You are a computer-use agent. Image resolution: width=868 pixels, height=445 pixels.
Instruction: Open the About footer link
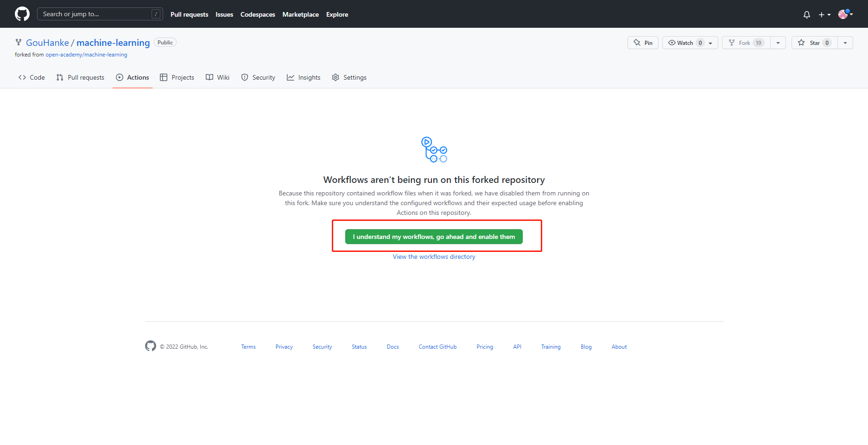click(x=619, y=347)
